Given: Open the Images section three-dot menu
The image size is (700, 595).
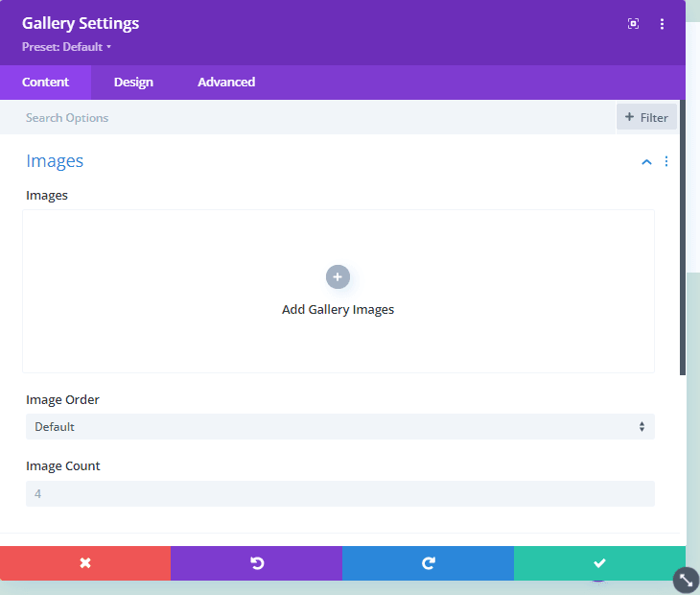Looking at the screenshot, I should coord(666,161).
